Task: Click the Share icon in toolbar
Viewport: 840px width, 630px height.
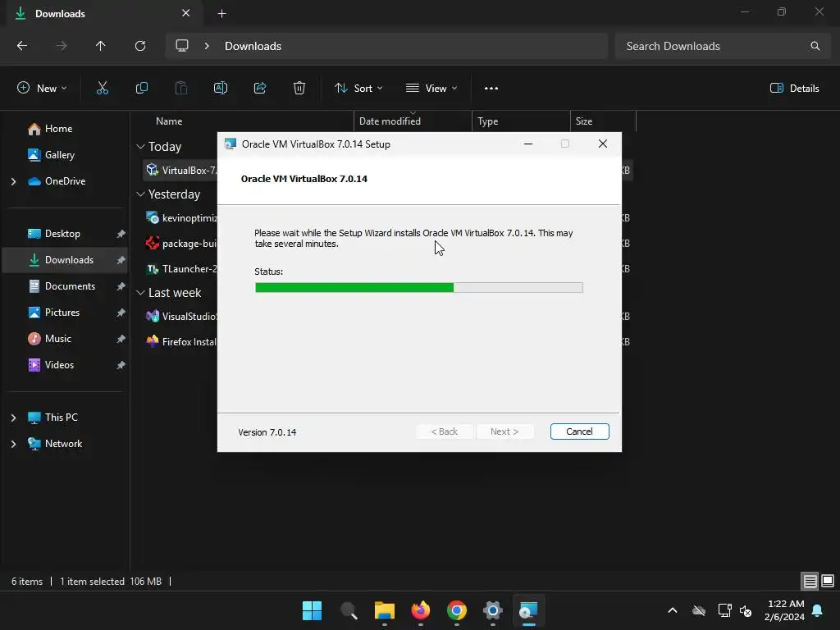Action: click(260, 89)
